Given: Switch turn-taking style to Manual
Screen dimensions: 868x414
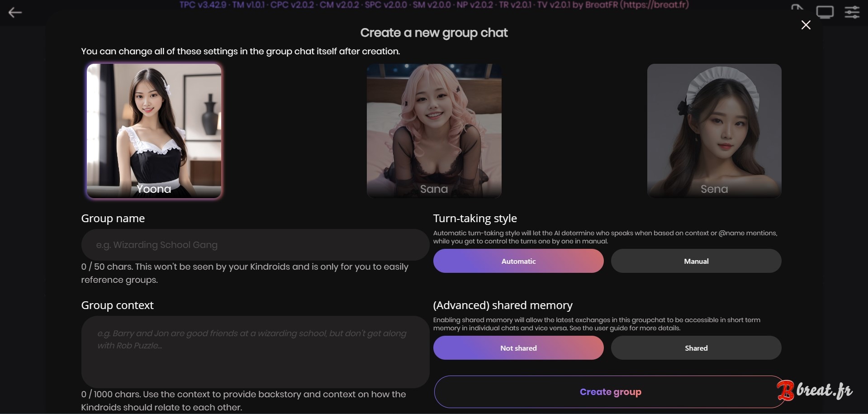Looking at the screenshot, I should 696,261.
